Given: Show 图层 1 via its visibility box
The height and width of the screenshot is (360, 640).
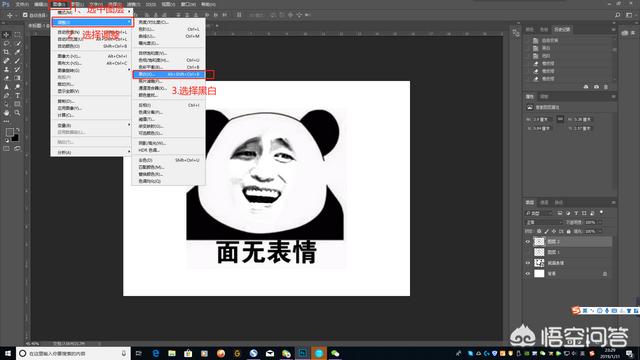Looking at the screenshot, I should (x=527, y=252).
